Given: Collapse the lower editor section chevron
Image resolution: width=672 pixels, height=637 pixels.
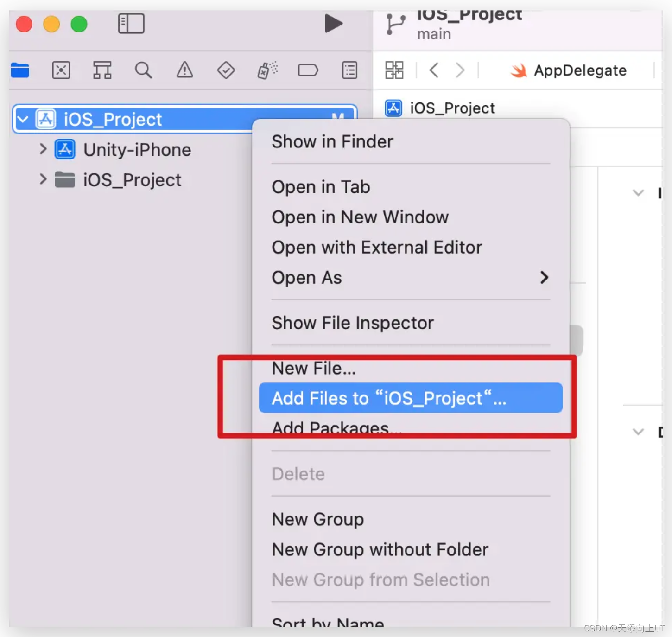Looking at the screenshot, I should click(638, 432).
